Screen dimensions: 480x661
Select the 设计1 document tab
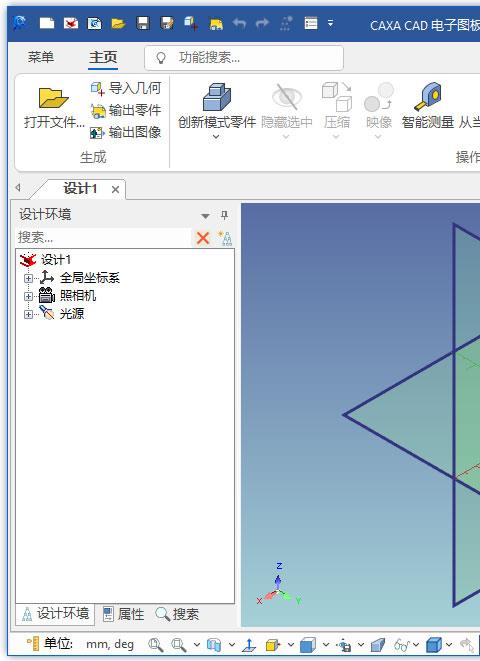tap(80, 188)
